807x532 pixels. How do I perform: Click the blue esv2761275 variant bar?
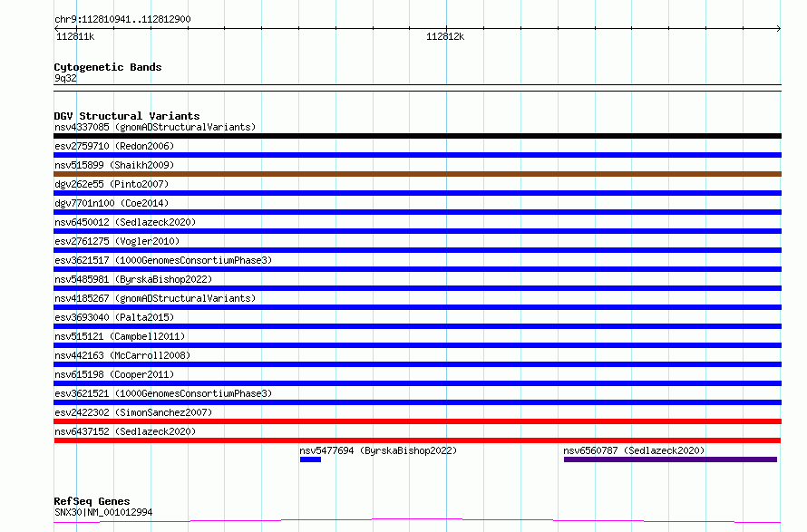(x=417, y=250)
